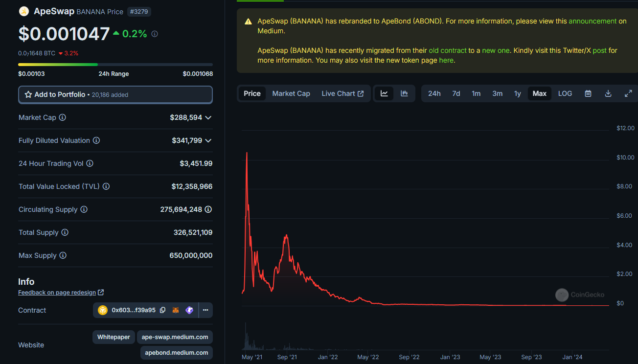Image resolution: width=638 pixels, height=364 pixels.
Task: Open Feedback on page redesign link
Action: (61, 293)
